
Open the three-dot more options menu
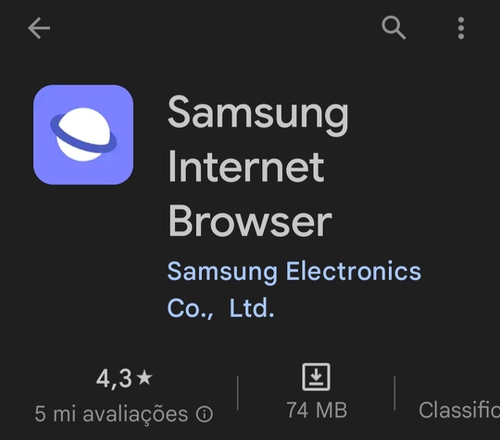click(461, 28)
